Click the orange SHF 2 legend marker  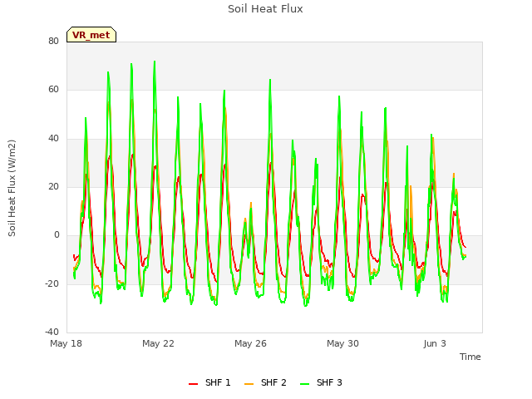[249, 384]
